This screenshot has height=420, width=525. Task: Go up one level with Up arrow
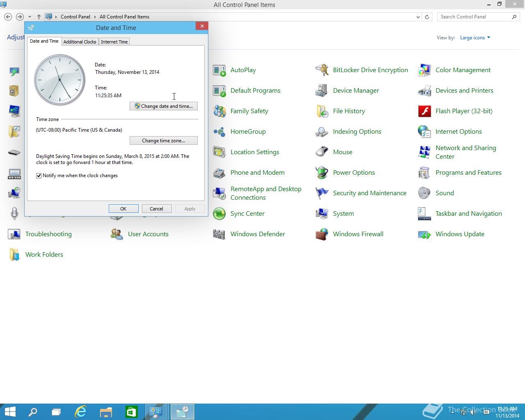(39, 17)
